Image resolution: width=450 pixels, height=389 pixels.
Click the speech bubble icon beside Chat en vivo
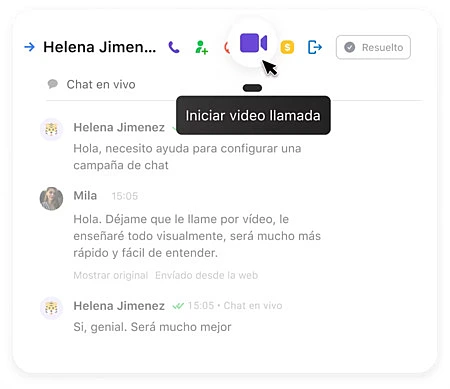(x=53, y=84)
